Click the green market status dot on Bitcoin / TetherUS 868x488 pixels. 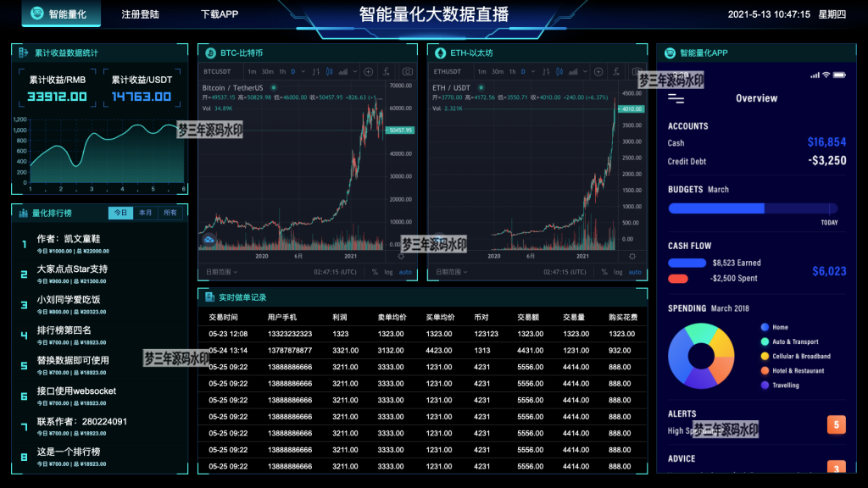(274, 87)
